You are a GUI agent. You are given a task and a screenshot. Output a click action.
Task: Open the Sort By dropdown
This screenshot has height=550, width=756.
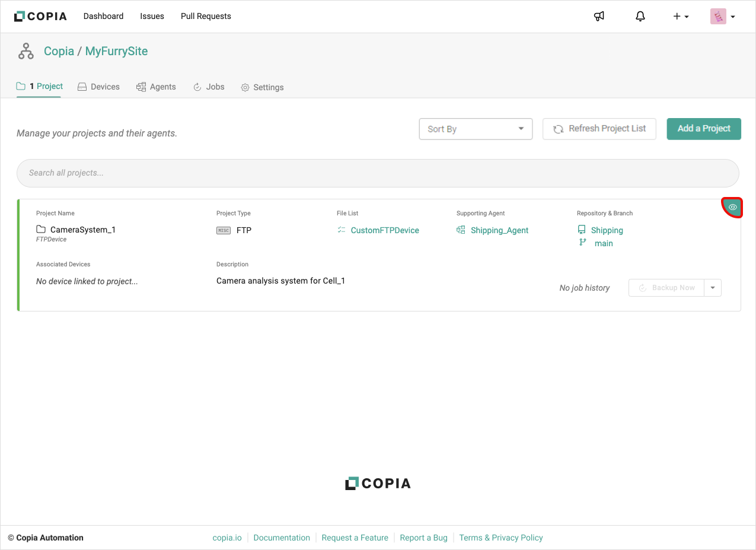point(476,129)
